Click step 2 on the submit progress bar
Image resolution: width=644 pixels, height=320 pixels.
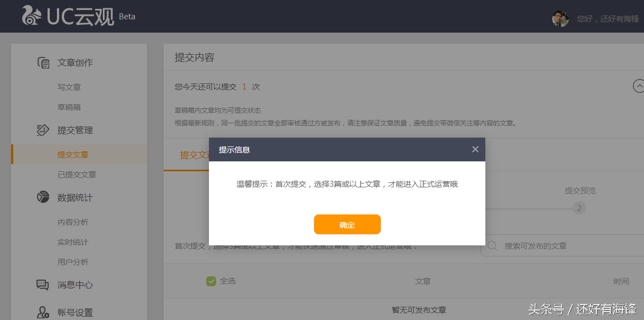coord(579,208)
